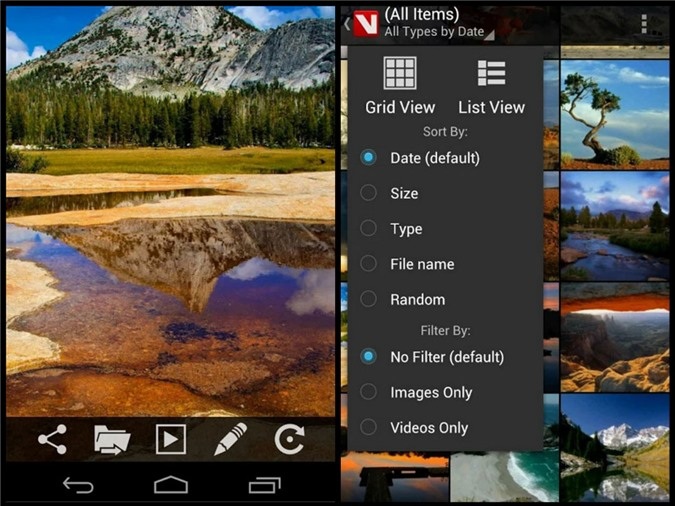Tap the full-size mountain reflection photo
This screenshot has width=675, height=506.
coord(170,211)
